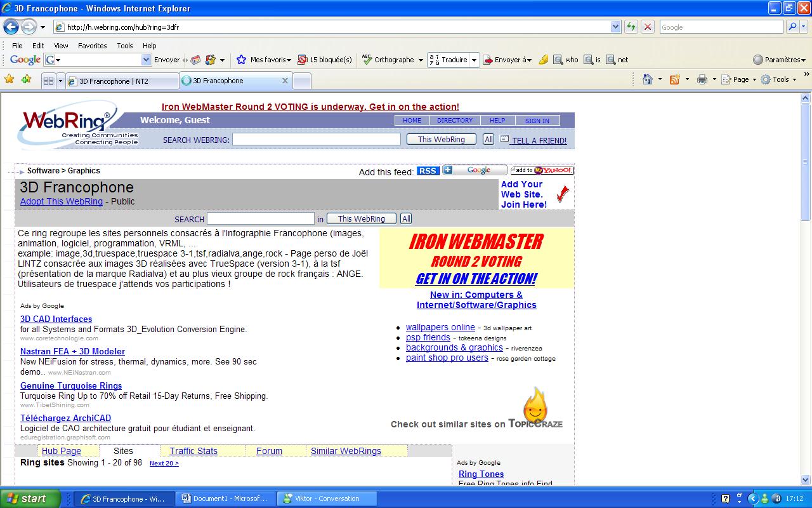Open the Google toolbar search box dropdown
This screenshot has width=812, height=508.
tap(146, 60)
